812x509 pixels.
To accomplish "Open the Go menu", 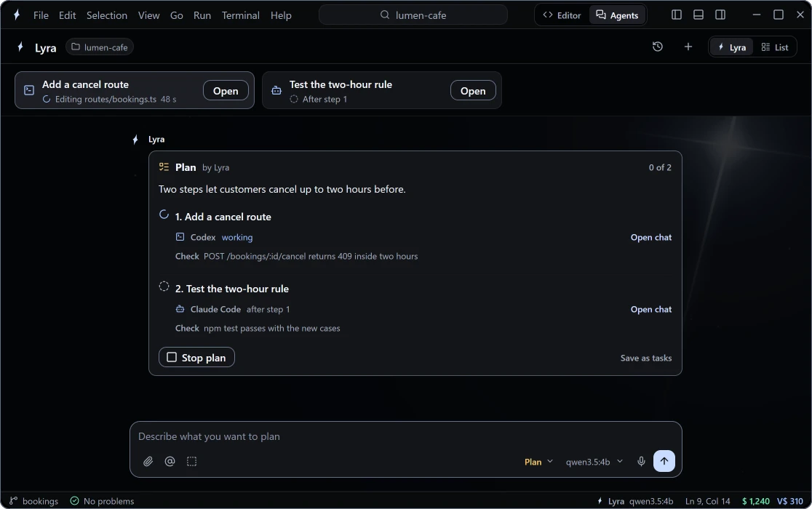I will point(177,15).
